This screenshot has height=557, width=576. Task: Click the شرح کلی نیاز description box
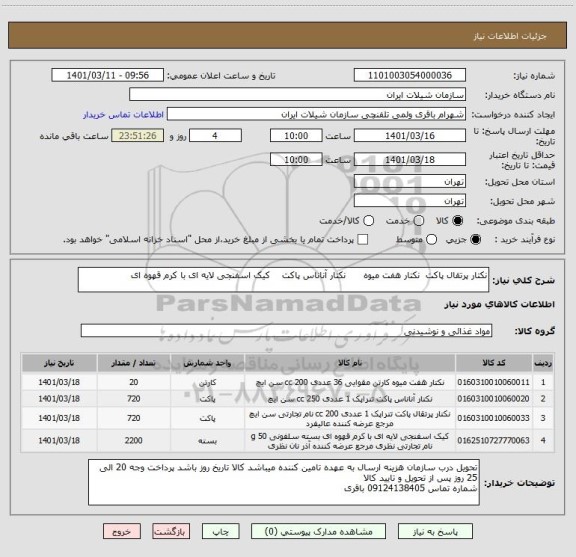[x=283, y=280]
